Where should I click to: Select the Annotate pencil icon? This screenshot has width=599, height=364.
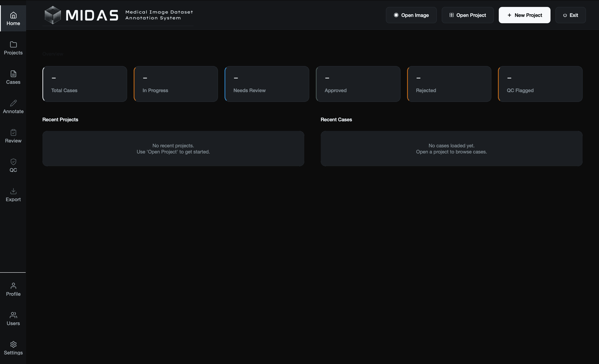pyautogui.click(x=13, y=103)
